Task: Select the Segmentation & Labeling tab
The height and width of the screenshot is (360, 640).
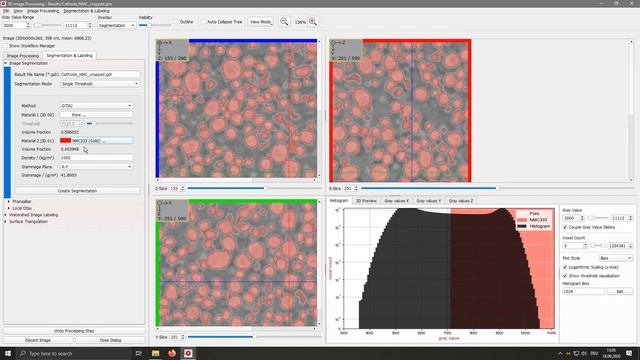Action: (69, 55)
